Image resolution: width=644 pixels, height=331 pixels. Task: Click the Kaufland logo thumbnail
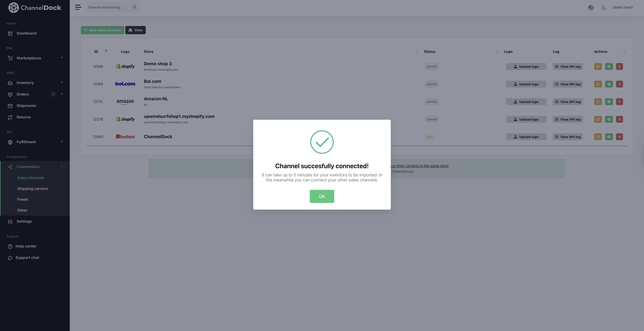pos(125,136)
